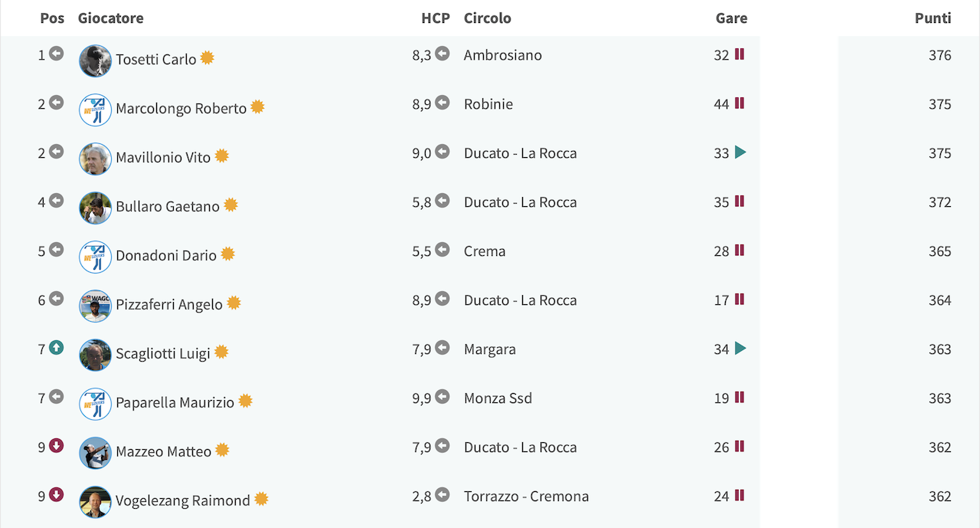Open Marcolongo Roberto's player name link
Image resolution: width=980 pixels, height=528 pixels.
pyautogui.click(x=181, y=108)
